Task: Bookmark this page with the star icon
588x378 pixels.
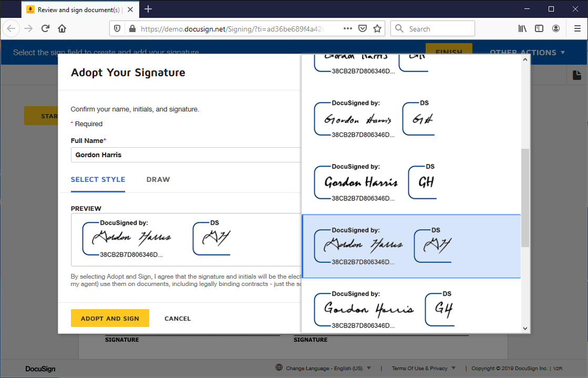Action: 377,28
